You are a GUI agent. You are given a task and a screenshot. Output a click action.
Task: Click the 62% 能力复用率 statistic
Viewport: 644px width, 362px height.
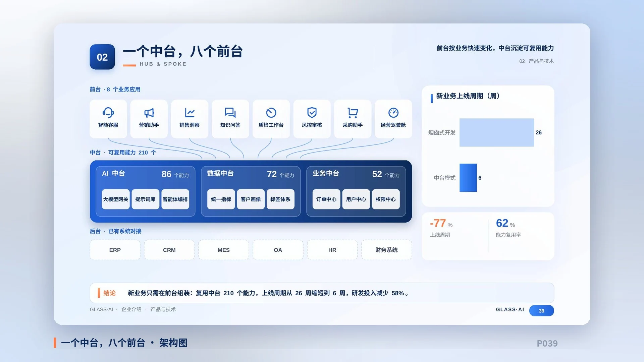click(x=508, y=228)
